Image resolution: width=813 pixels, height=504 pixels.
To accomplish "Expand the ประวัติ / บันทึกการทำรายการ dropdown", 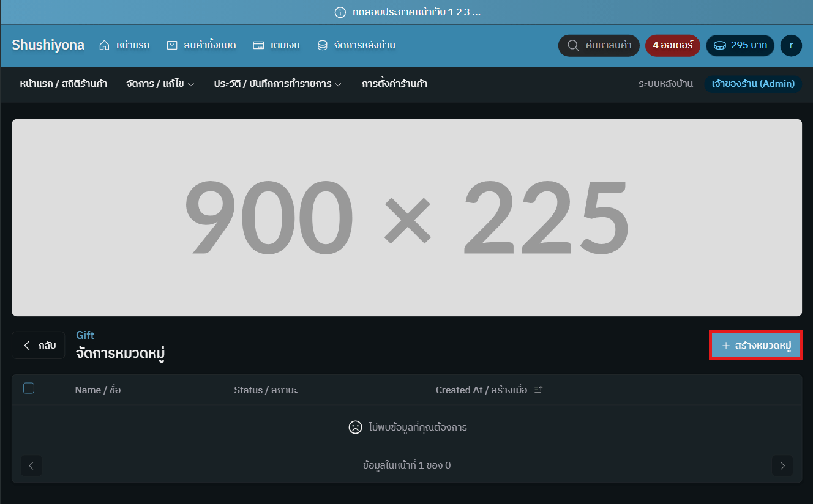I will coord(277,84).
